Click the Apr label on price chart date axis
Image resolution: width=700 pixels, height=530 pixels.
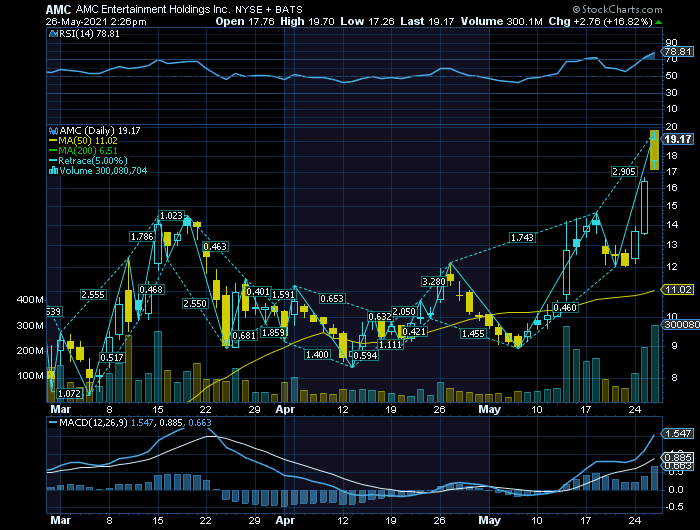(x=285, y=409)
